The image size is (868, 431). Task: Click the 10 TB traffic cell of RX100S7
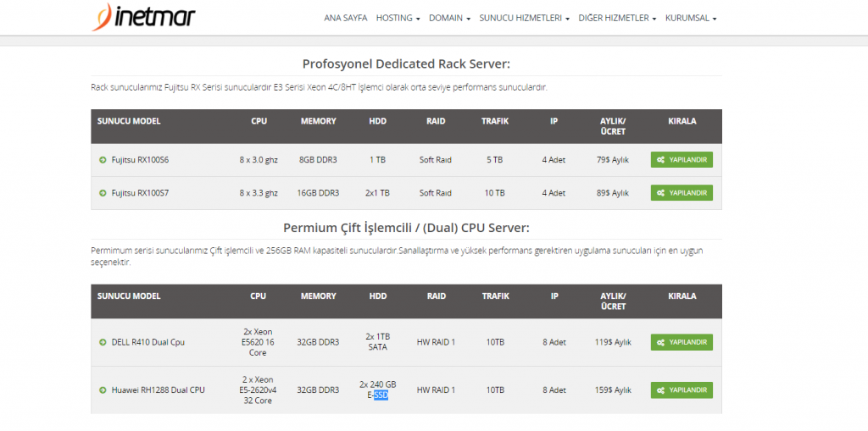point(495,193)
